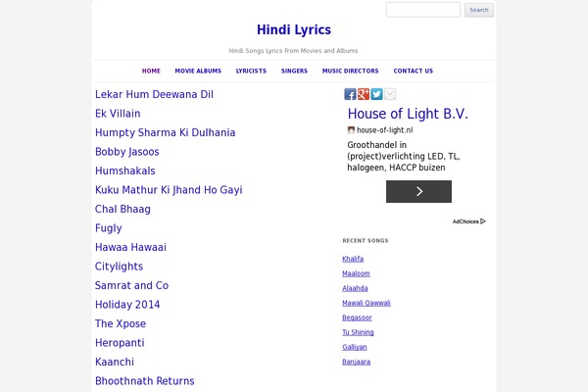Select Singers in the navigation bar
This screenshot has width=588, height=392.
pyautogui.click(x=294, y=71)
